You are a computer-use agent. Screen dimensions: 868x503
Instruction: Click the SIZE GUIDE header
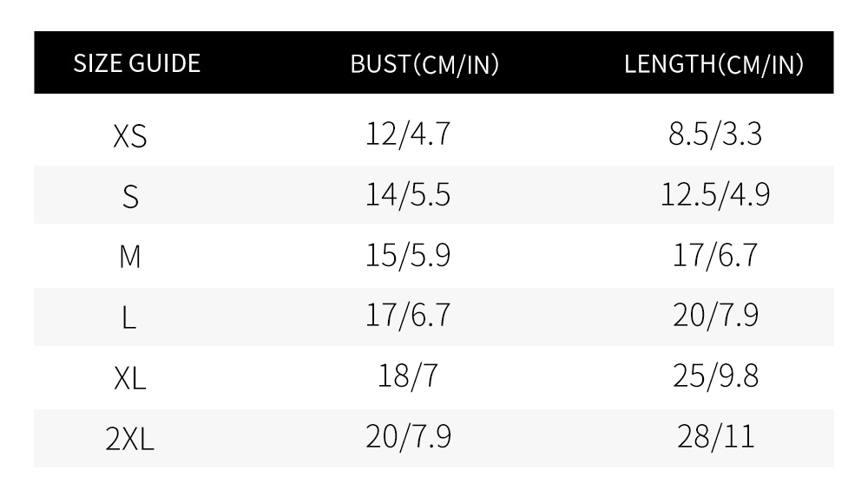[x=137, y=63]
